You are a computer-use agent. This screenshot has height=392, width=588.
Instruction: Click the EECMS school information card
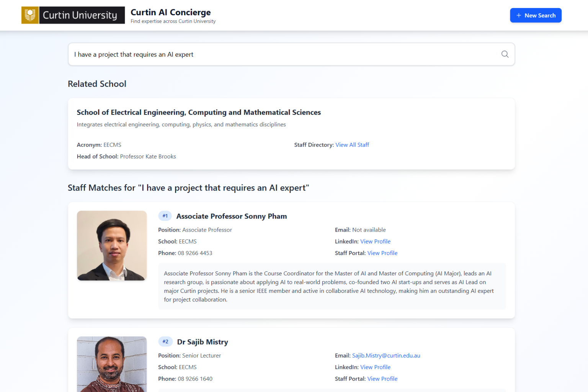coord(291,134)
